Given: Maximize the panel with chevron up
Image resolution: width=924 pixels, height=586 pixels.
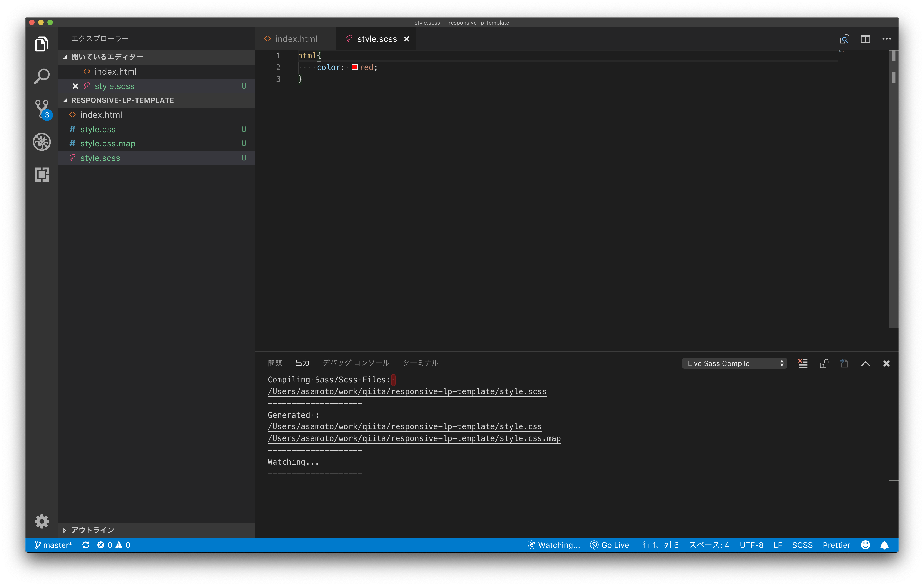Looking at the screenshot, I should point(865,363).
